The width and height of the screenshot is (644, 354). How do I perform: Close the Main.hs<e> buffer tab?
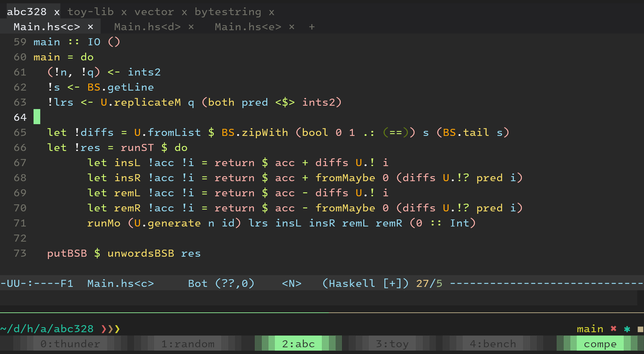[292, 27]
